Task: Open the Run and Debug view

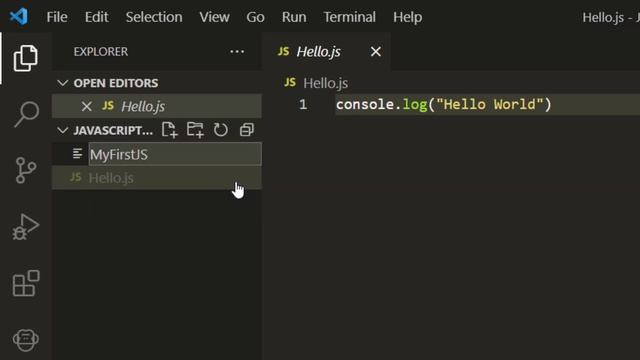Action: 25,227
